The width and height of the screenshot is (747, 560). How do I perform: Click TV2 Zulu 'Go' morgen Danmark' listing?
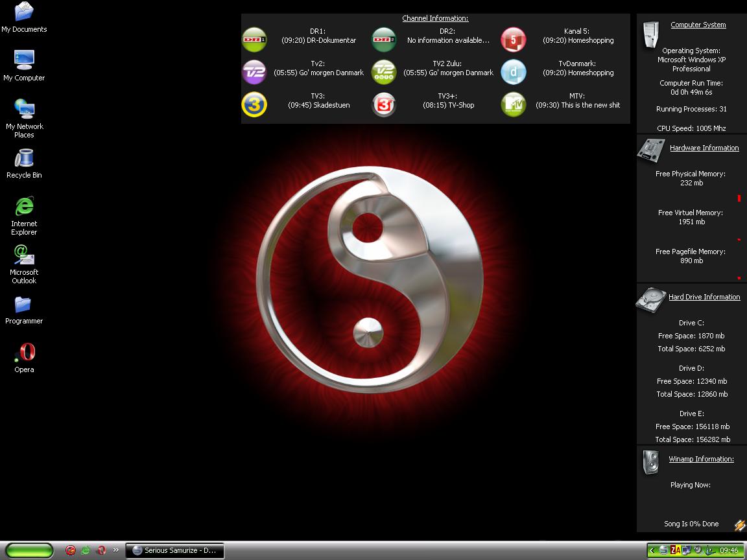pyautogui.click(x=448, y=73)
